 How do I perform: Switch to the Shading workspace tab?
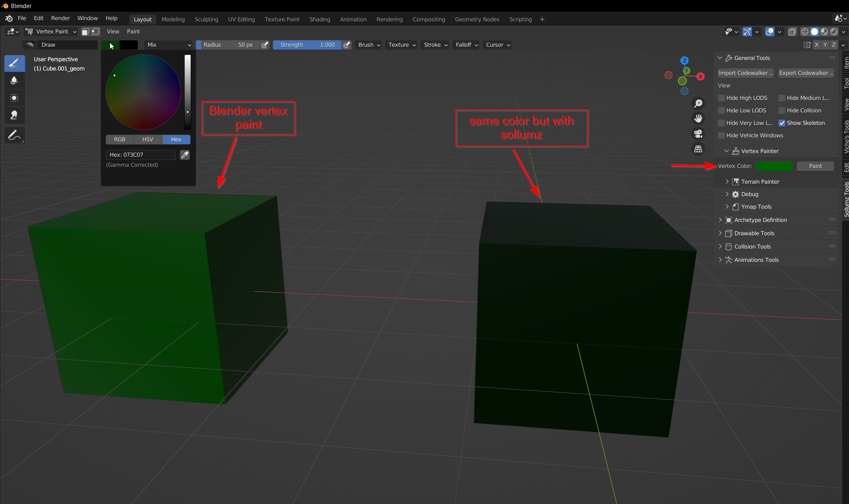pos(319,19)
